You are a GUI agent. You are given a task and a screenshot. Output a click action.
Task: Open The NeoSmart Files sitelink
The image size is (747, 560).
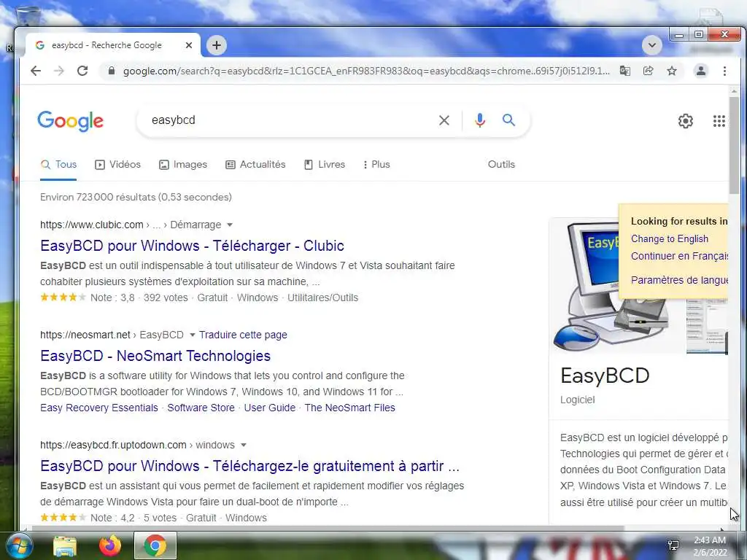349,408
